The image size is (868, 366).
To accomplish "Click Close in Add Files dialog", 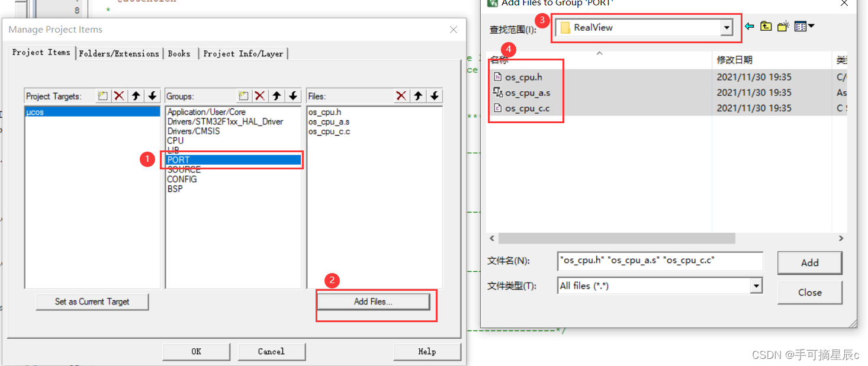I will pyautogui.click(x=809, y=293).
